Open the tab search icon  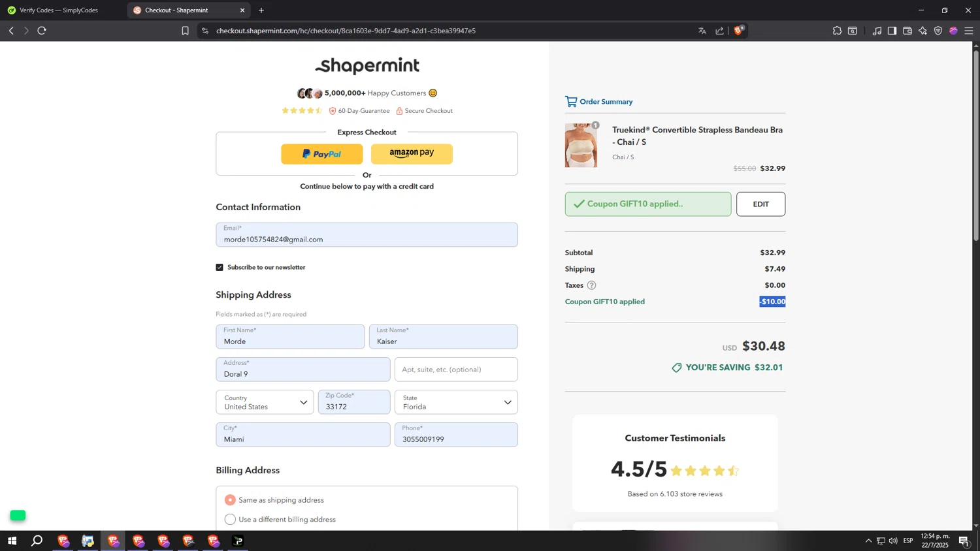coord(853,31)
